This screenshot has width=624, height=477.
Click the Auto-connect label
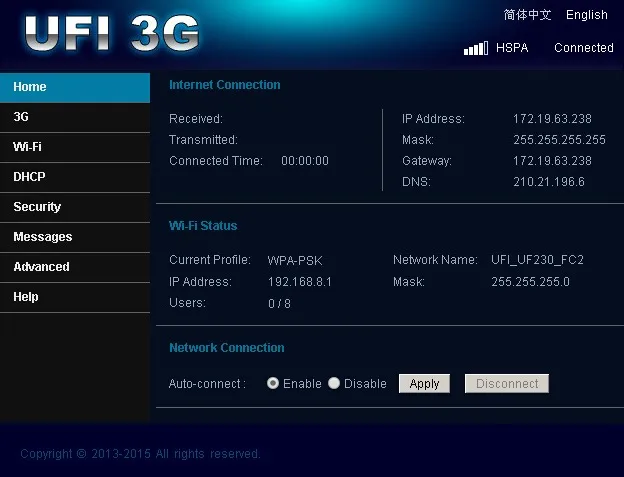[x=207, y=384]
